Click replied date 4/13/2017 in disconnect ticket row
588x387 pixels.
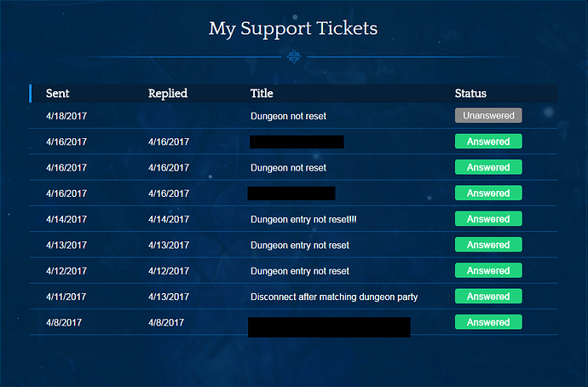169,297
